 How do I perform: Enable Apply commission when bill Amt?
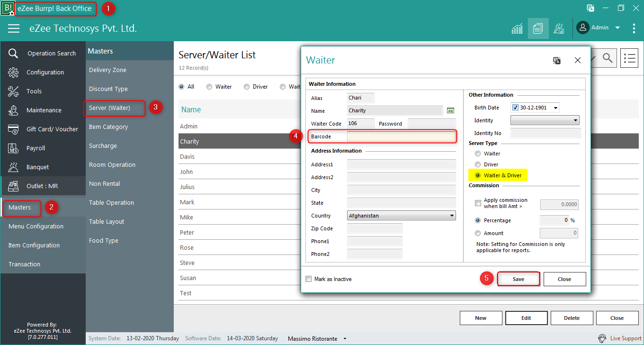(x=478, y=203)
